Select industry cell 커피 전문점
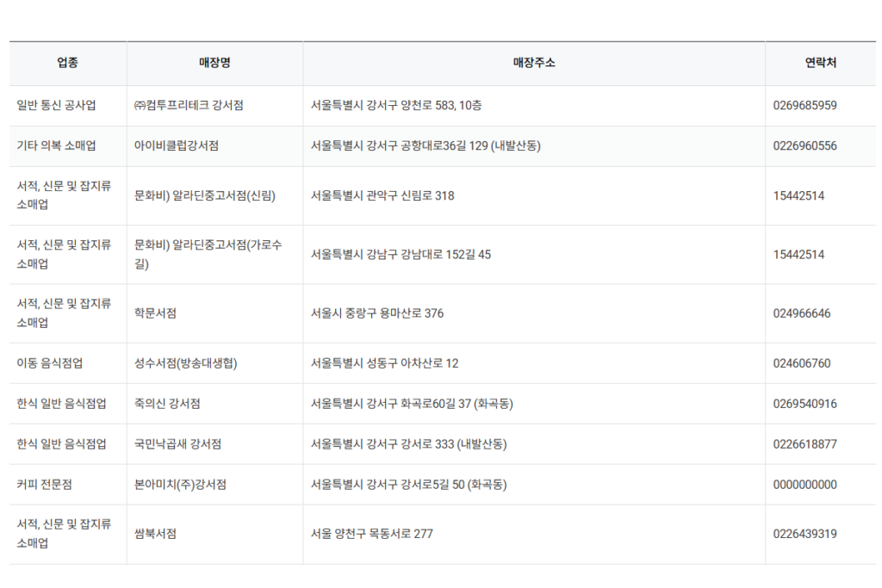882x588 pixels. click(44, 484)
